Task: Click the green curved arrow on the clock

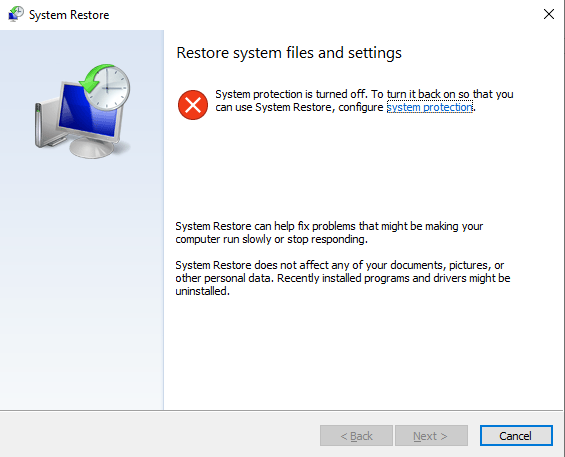Action: [94, 78]
